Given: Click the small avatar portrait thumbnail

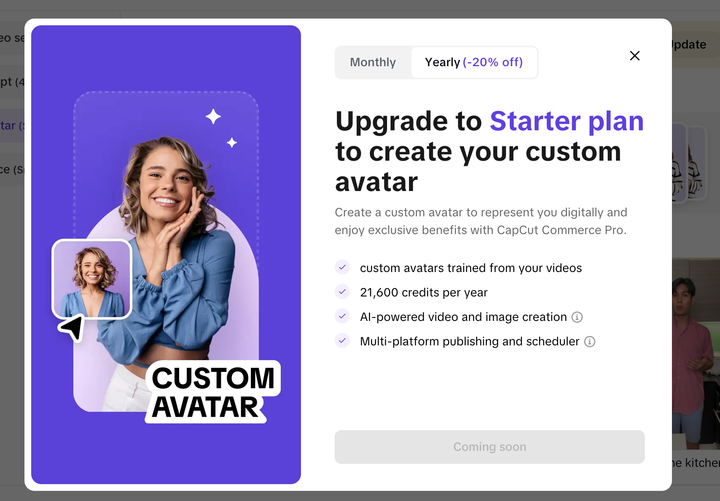Looking at the screenshot, I should point(92,279).
